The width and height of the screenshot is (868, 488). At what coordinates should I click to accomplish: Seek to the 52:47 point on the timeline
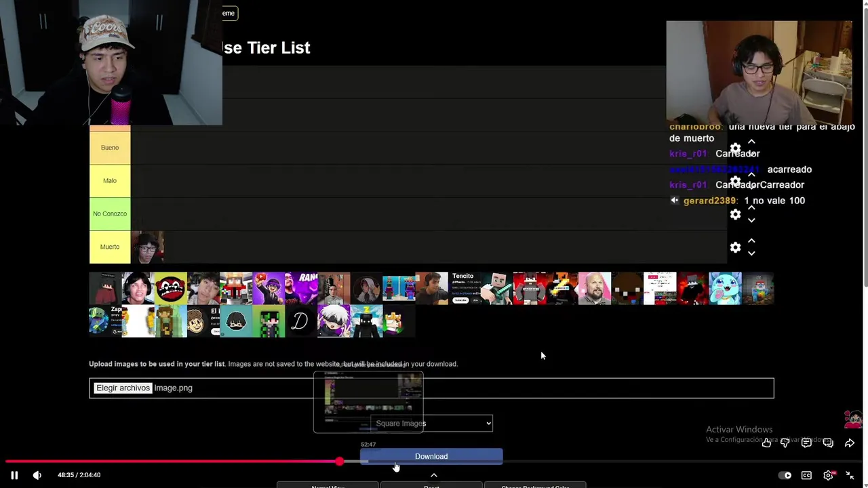(x=368, y=462)
